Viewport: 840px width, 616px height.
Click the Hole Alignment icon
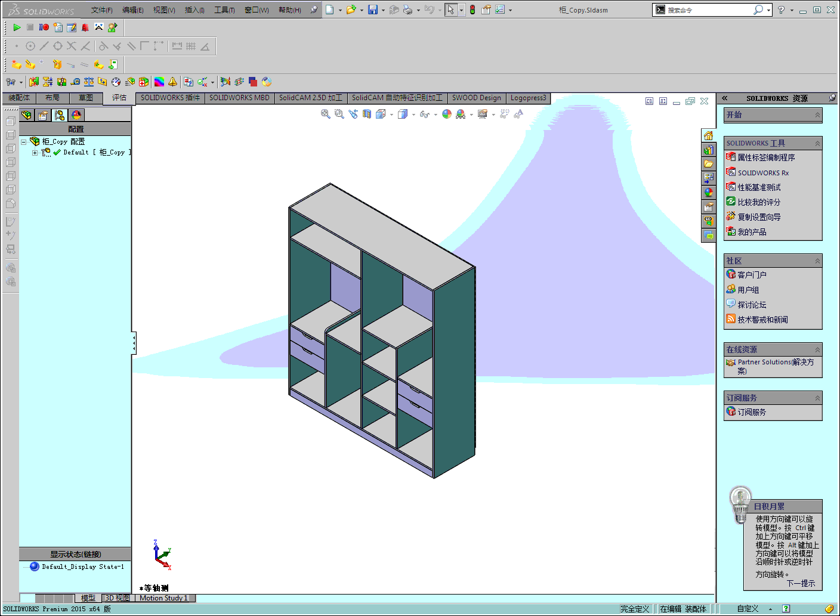pos(61,82)
